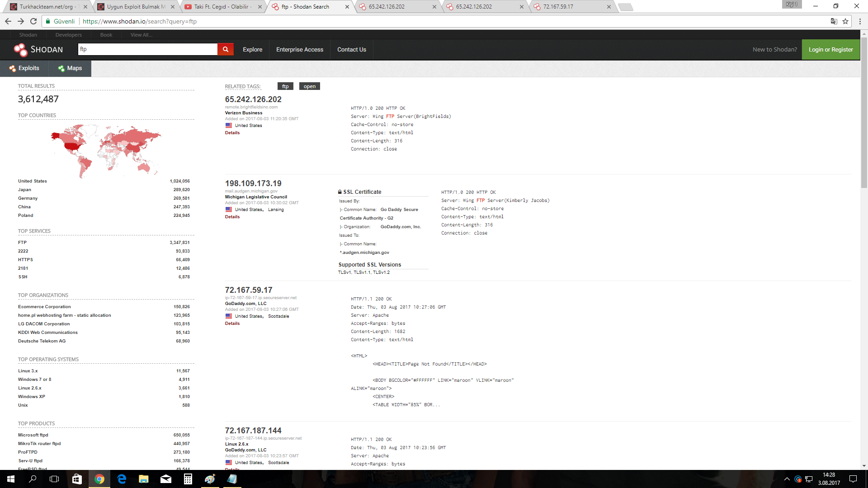Click the 'open' related tag

point(310,86)
